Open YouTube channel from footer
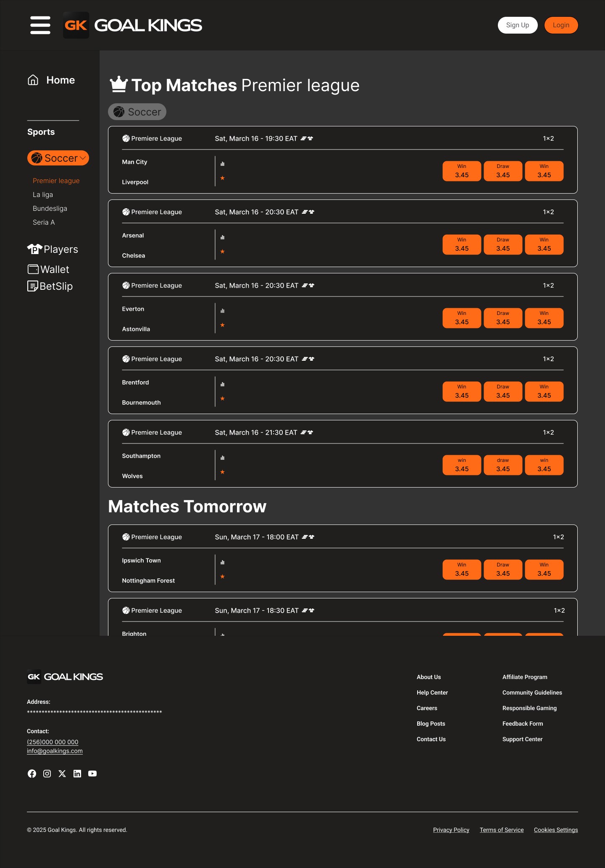This screenshot has width=605, height=868. coord(92,774)
